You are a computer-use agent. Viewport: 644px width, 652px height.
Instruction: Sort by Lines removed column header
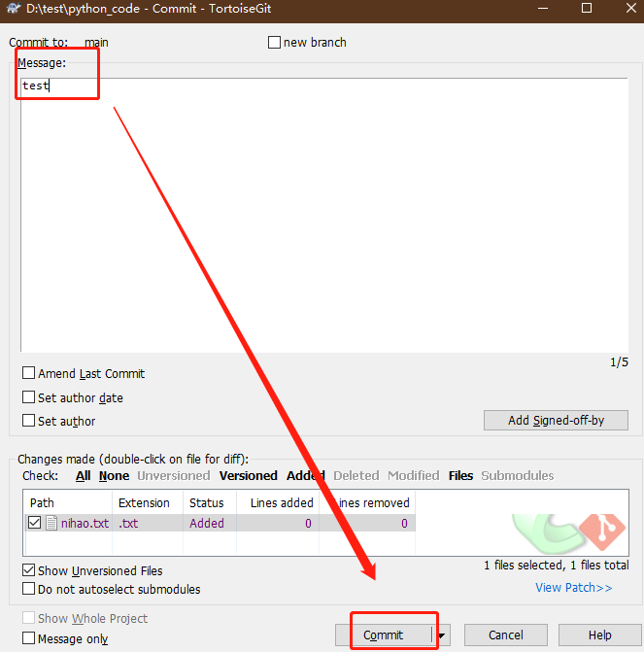point(367,502)
